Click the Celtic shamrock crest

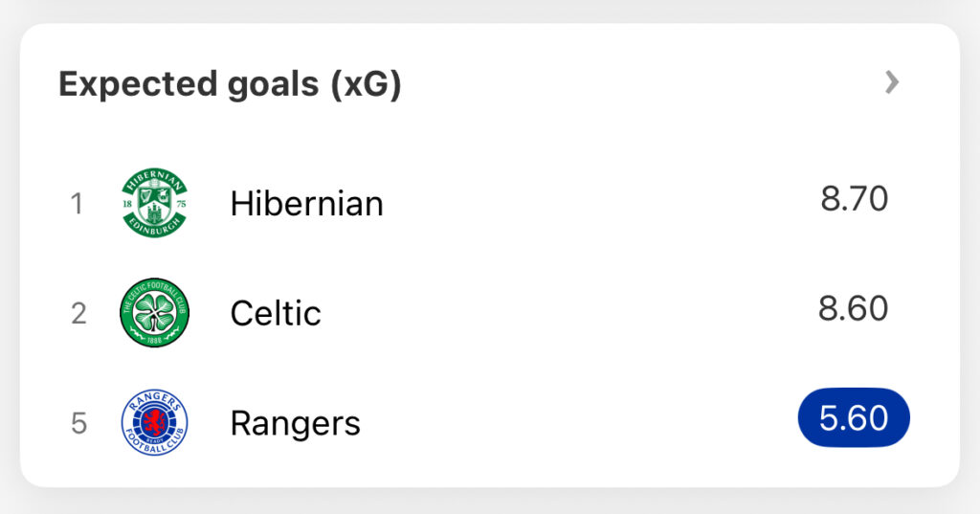[154, 313]
